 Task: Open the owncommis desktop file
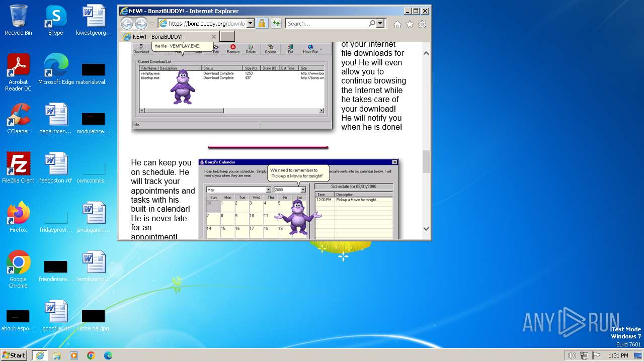click(94, 171)
